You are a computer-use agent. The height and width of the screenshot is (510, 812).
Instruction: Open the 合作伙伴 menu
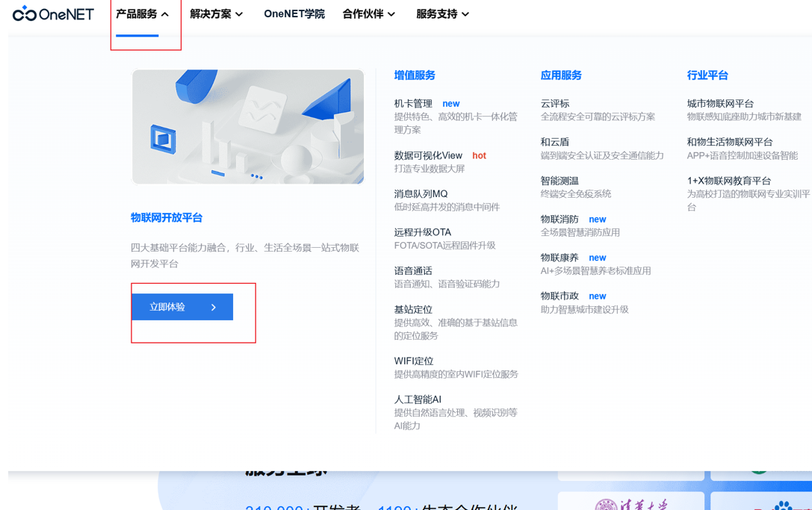[x=363, y=14]
